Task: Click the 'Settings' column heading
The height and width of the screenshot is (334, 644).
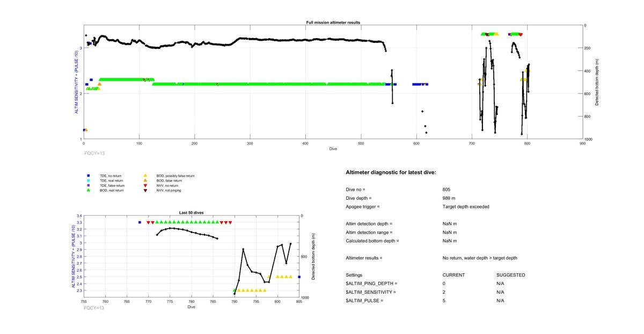Action: 354,275
